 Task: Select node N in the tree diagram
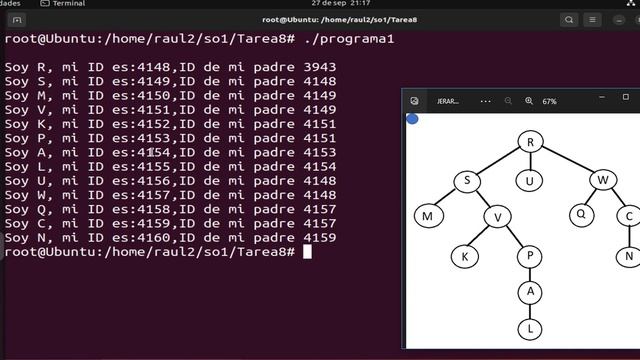pos(629,256)
